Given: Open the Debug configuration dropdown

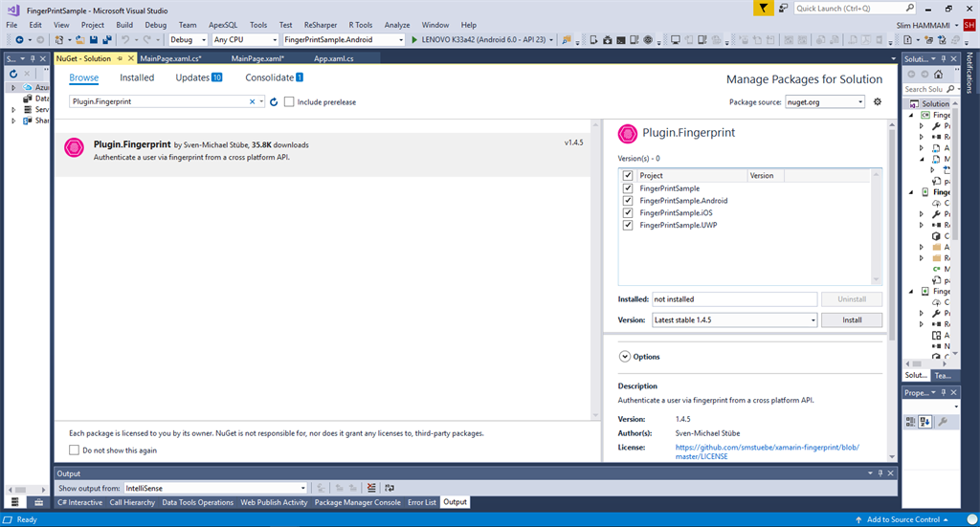Looking at the screenshot, I should point(188,40).
